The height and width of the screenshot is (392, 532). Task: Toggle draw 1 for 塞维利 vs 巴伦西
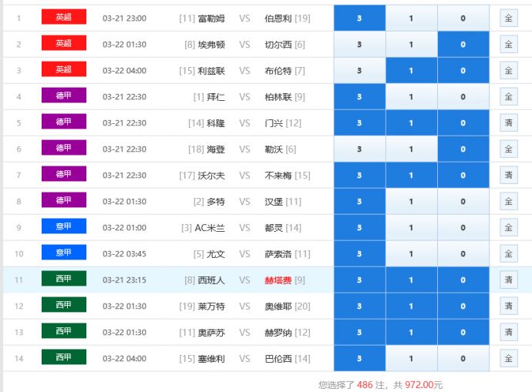411,359
